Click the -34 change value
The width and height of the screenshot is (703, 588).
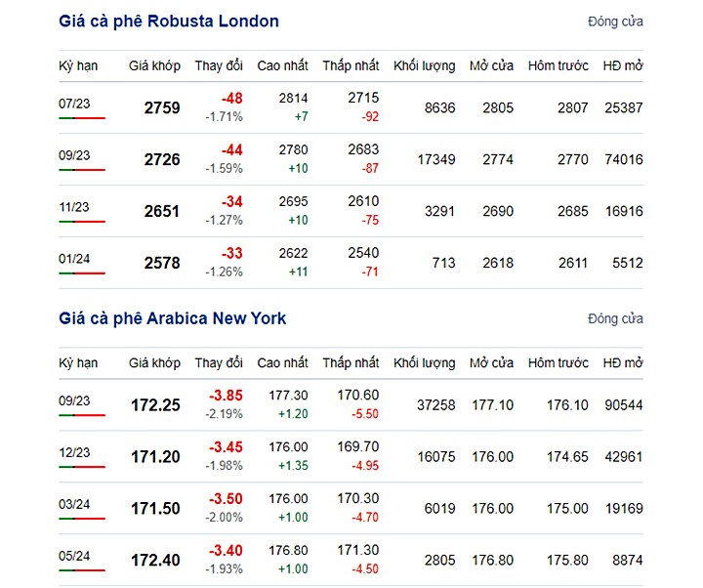[231, 201]
